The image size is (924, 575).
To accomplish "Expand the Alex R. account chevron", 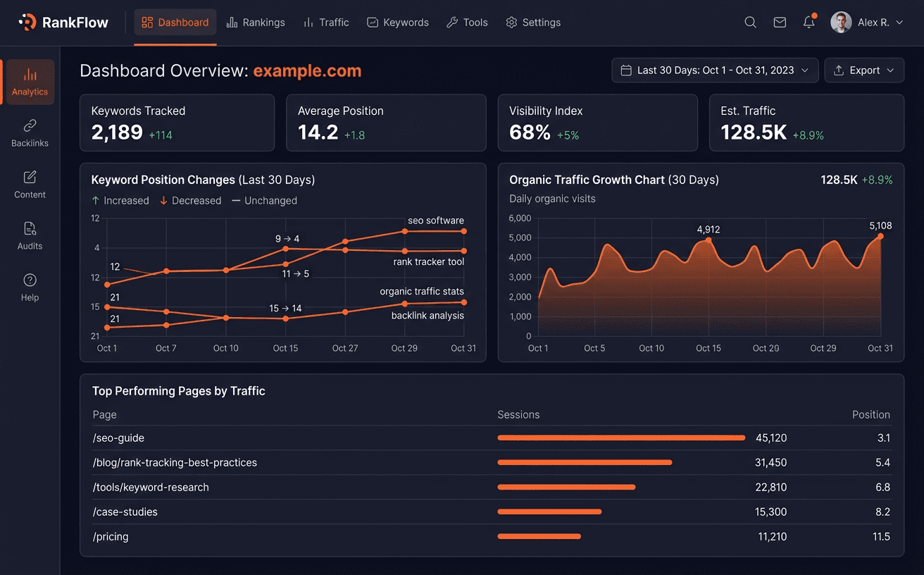I will tap(899, 23).
